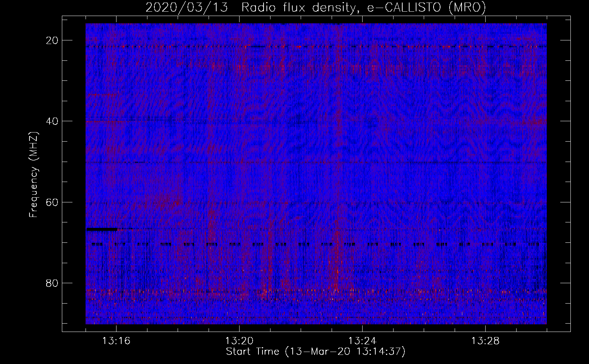This screenshot has height=364, width=589.
Task: Select the 'Frequency (MHZ)' axis label
Action: click(33, 175)
